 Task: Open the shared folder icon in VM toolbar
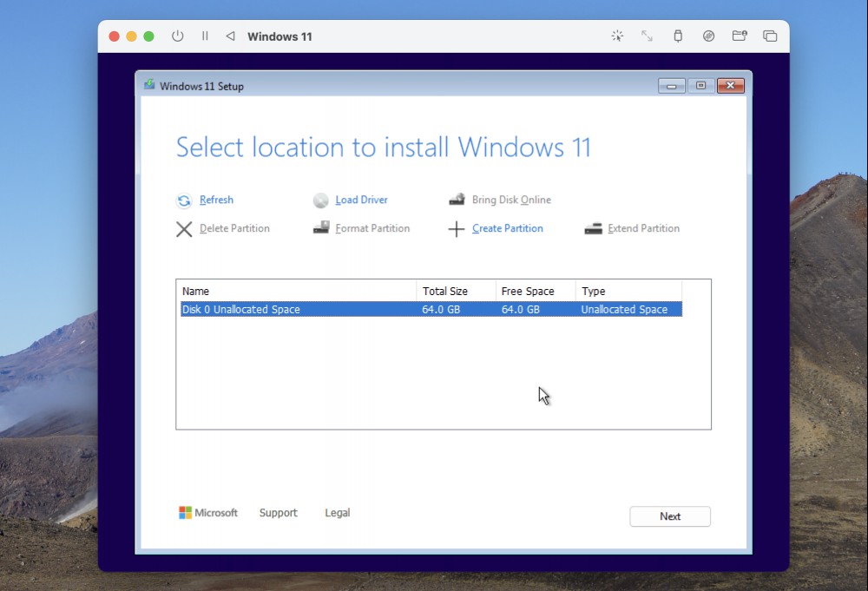740,36
